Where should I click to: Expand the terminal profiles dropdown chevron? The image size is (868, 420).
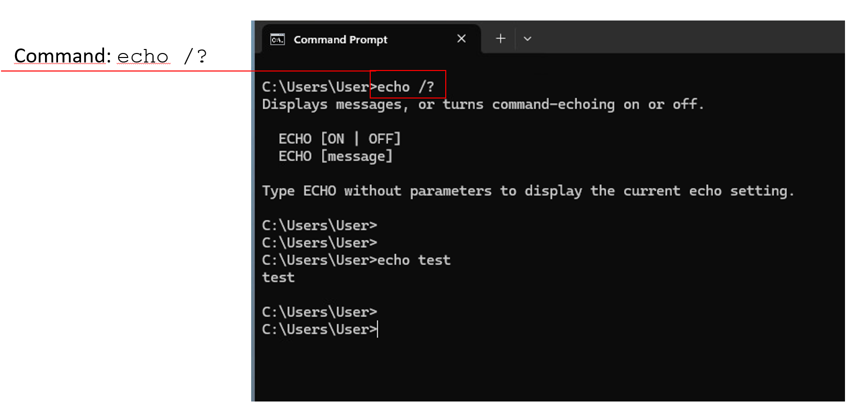click(x=527, y=38)
